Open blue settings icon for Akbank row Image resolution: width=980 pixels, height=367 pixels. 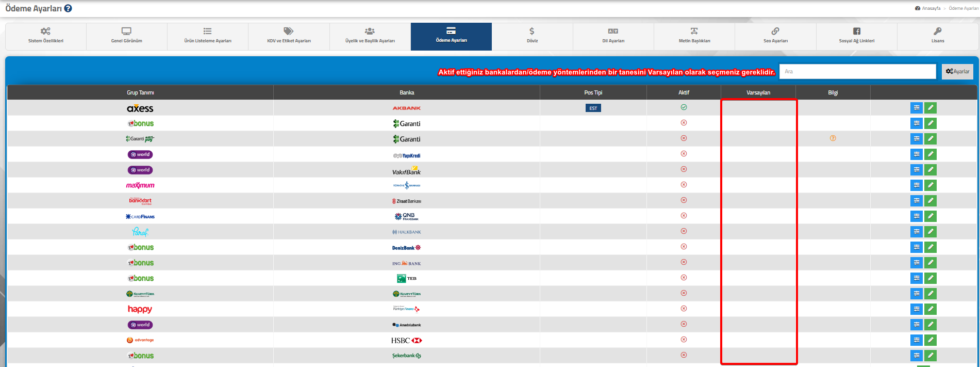pos(917,108)
